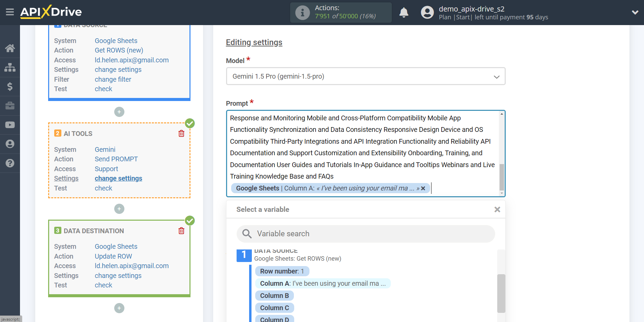Focus the Variable search field
The width and height of the screenshot is (644, 322).
click(x=365, y=234)
